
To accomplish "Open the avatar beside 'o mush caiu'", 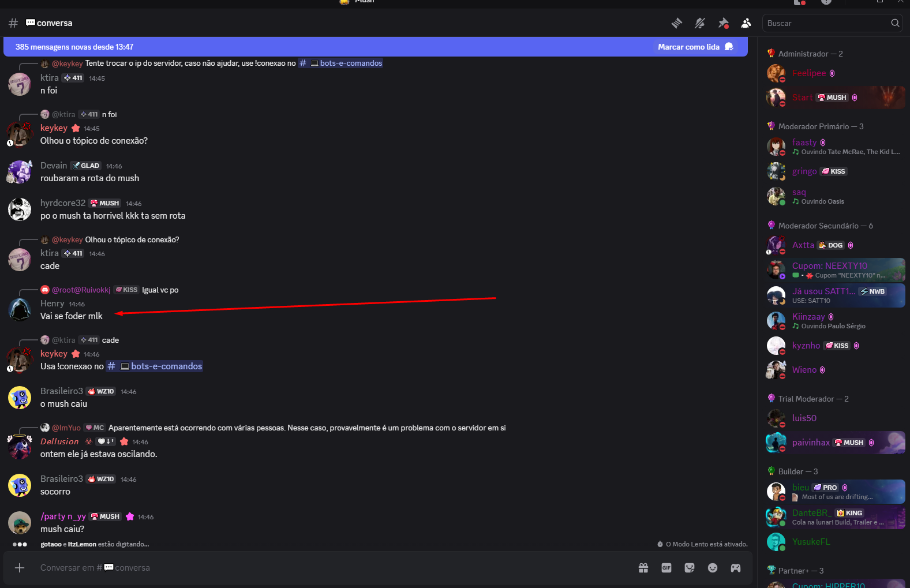I will tap(20, 398).
